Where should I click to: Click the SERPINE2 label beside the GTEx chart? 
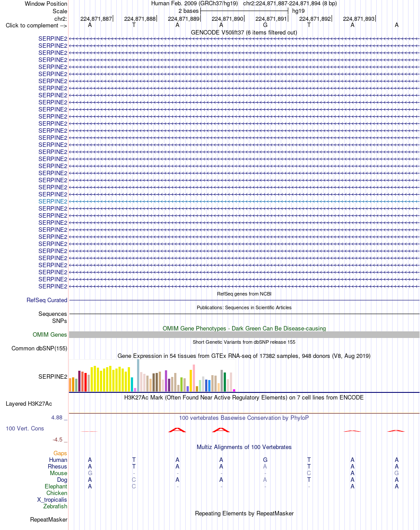(53, 376)
